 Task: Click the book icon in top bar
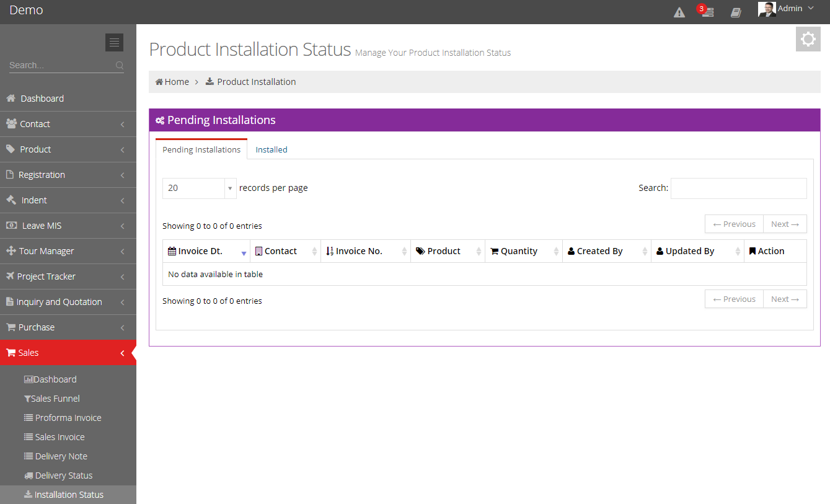pos(736,12)
